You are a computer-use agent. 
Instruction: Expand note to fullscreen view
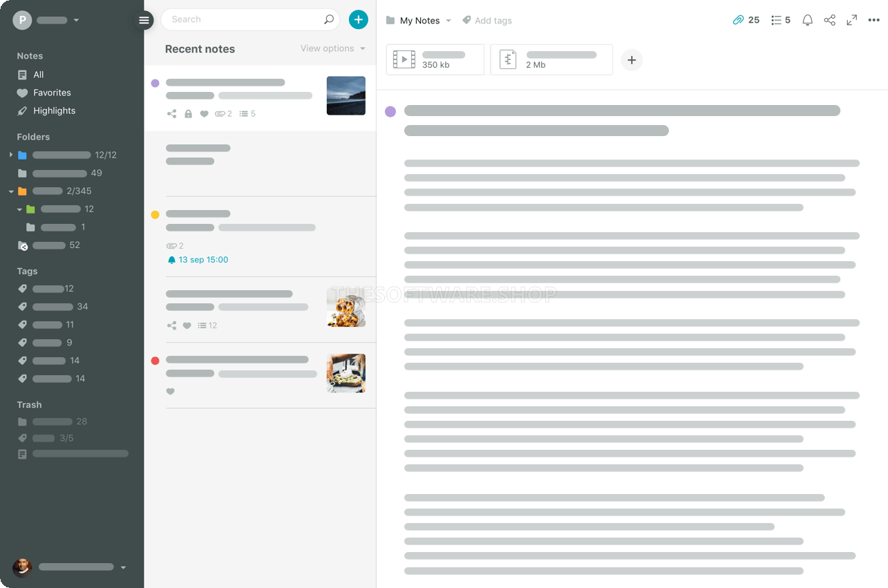click(851, 20)
